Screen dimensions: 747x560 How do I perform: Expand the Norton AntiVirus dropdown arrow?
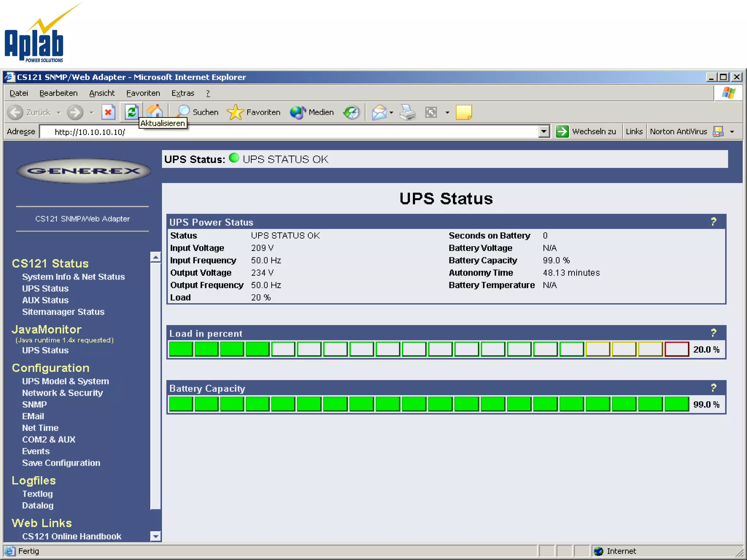coord(732,132)
